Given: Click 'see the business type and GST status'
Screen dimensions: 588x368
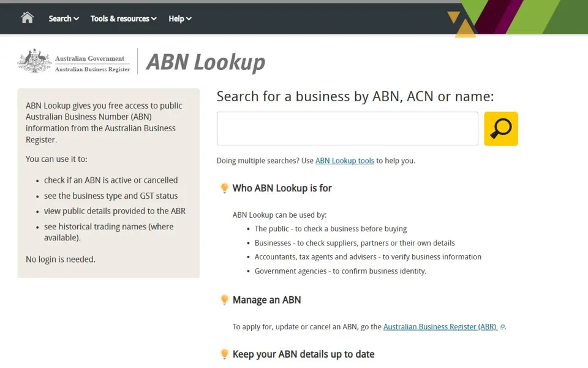Looking at the screenshot, I should pyautogui.click(x=111, y=196).
